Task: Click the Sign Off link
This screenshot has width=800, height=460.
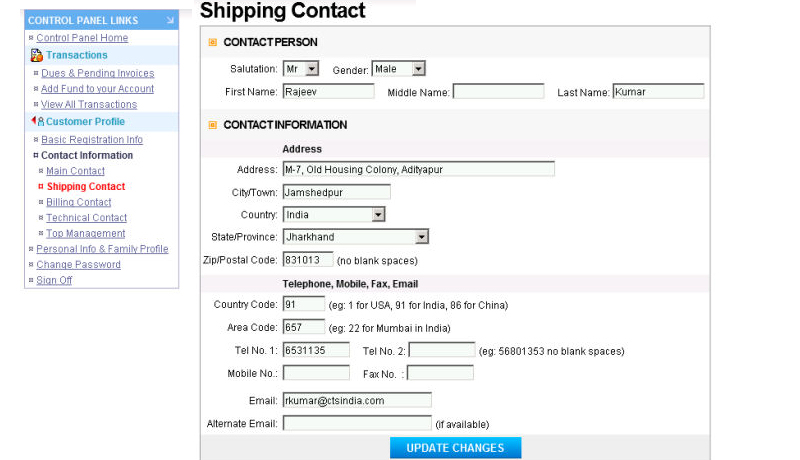Action: (x=54, y=280)
